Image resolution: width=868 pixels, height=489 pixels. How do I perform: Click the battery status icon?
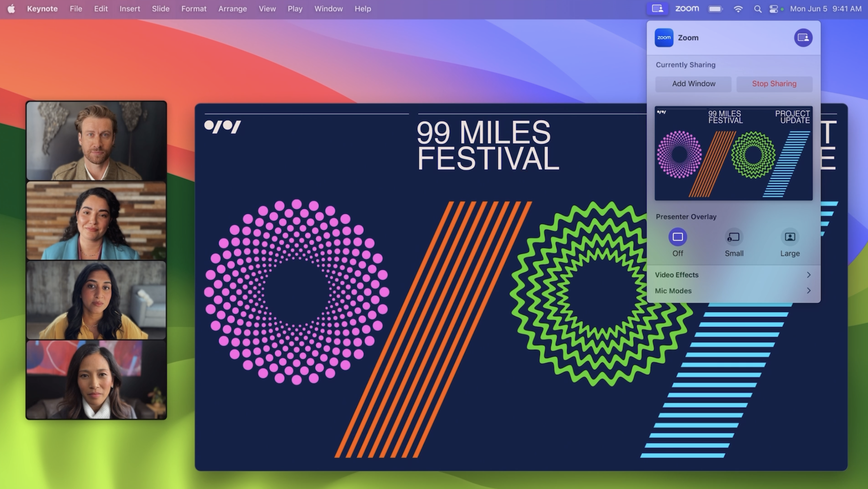[x=715, y=9]
